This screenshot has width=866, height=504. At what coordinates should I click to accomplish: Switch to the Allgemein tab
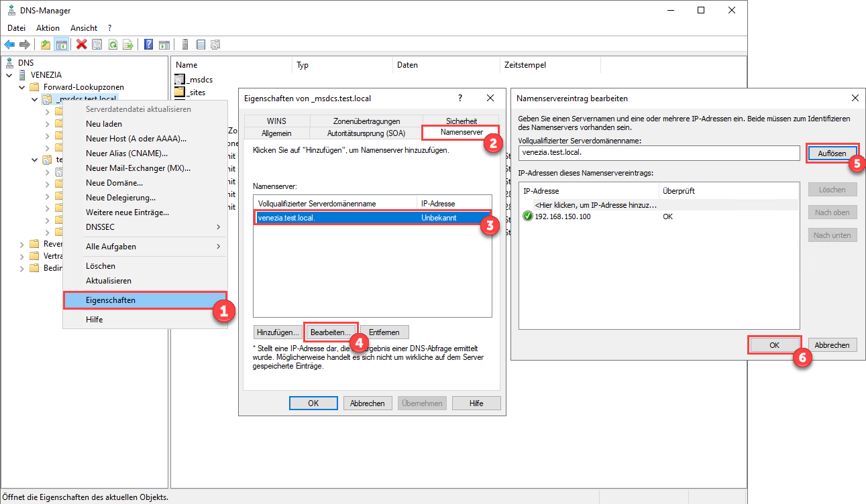pos(276,133)
